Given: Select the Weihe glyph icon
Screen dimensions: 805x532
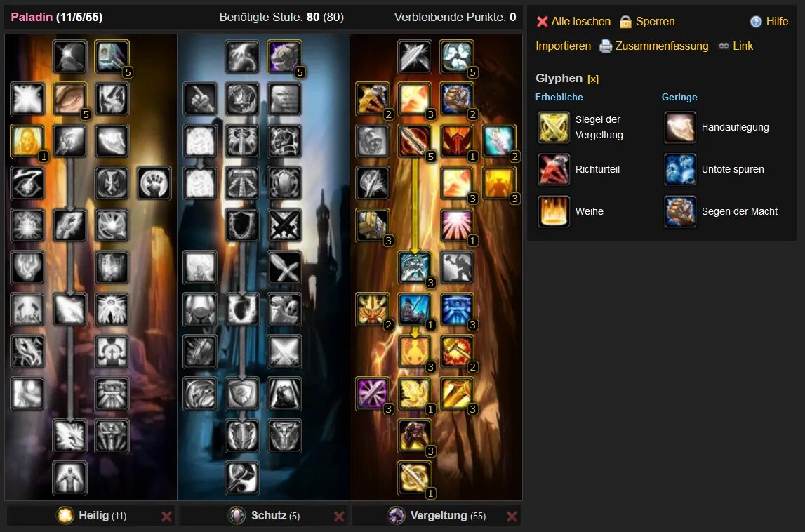Looking at the screenshot, I should [x=554, y=211].
